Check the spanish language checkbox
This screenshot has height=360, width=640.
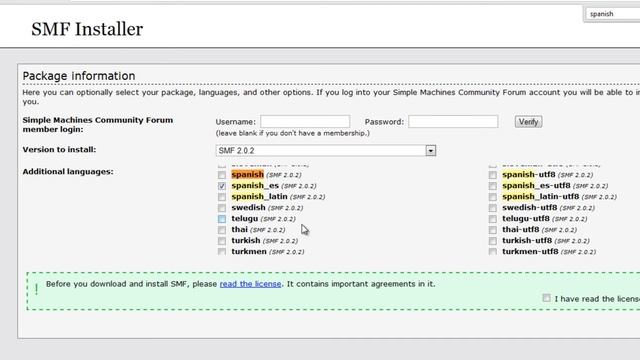pos(222,175)
